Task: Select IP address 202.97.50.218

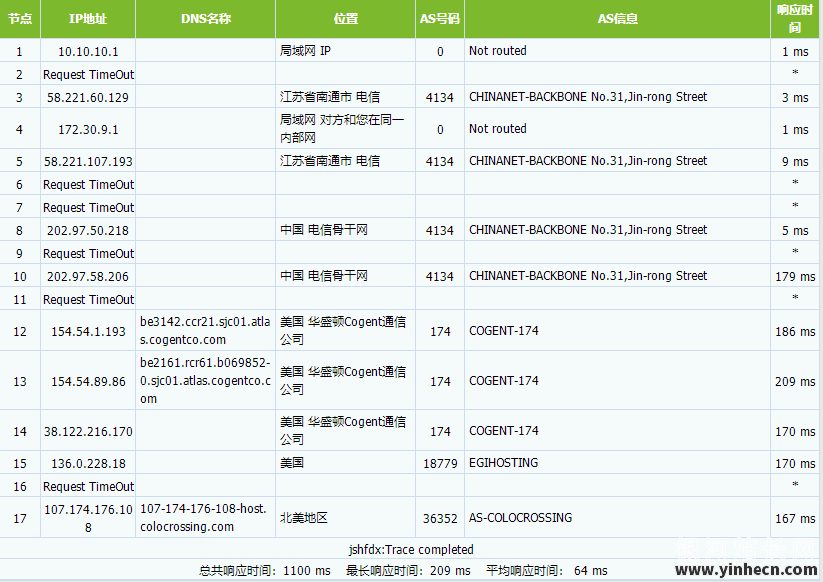Action: click(x=88, y=231)
